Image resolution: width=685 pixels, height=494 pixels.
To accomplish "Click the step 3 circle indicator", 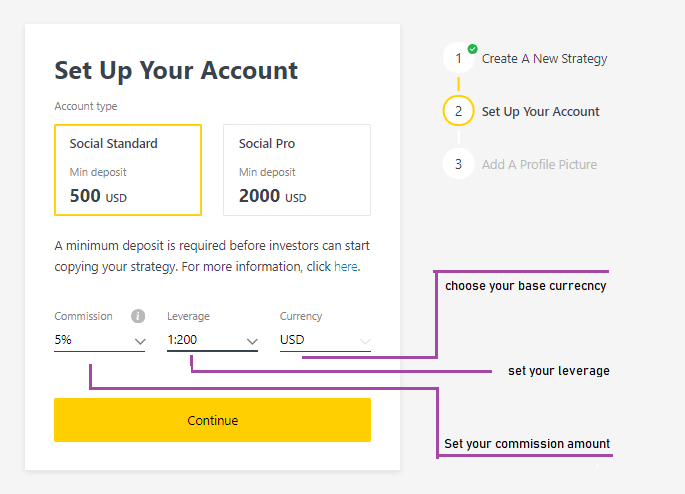I will pyautogui.click(x=458, y=164).
